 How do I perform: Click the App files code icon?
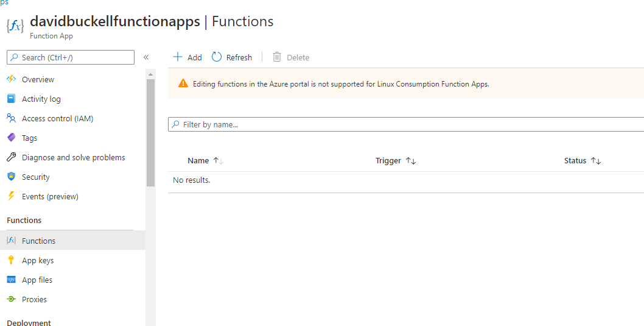point(11,280)
